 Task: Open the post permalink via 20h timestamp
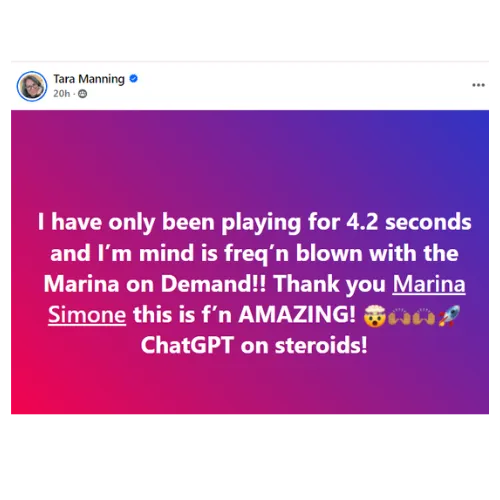[x=62, y=94]
